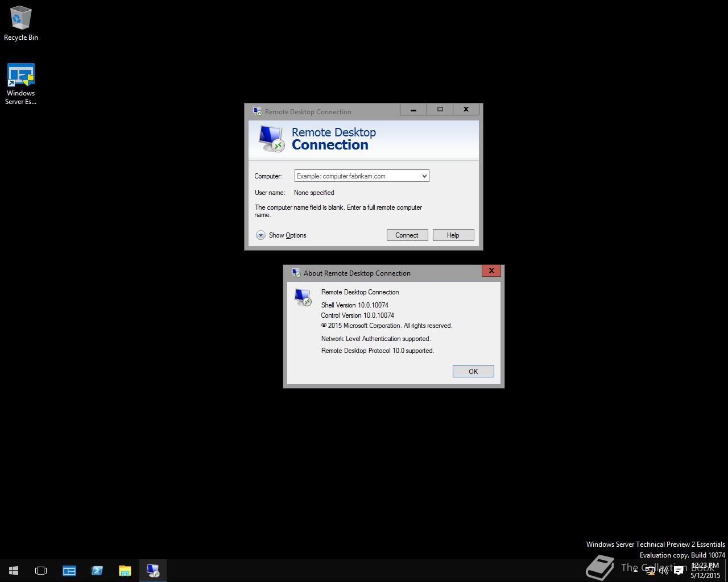
Task: Open network status tray icon
Action: [650, 571]
